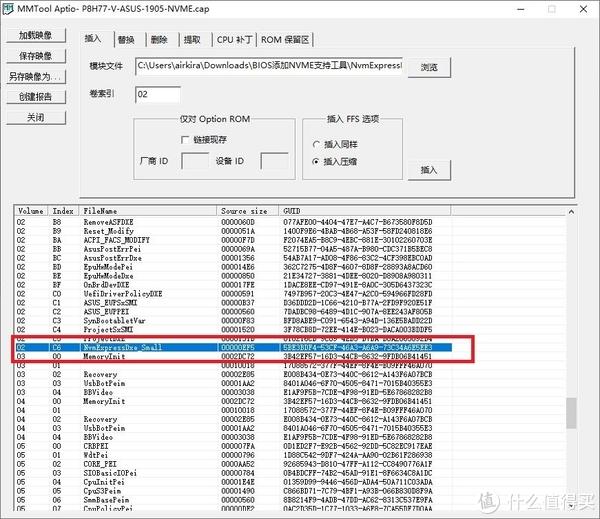
Task: Select the RemoveASFDXE row
Action: click(x=233, y=222)
